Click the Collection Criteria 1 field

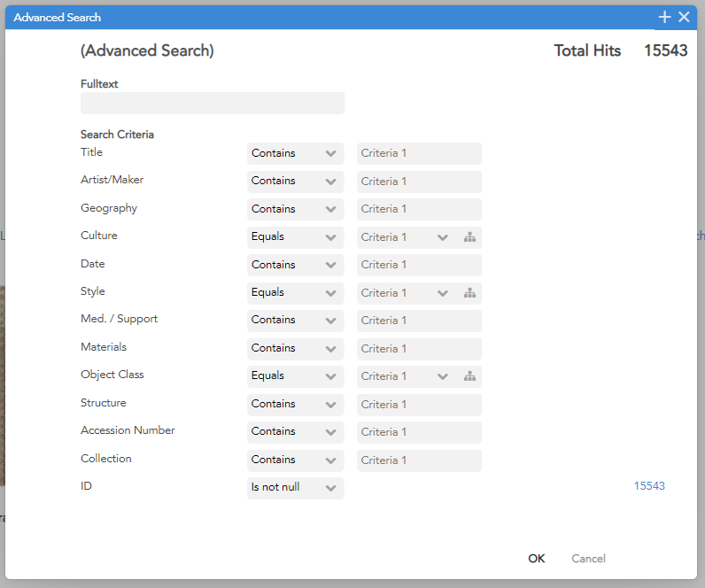pos(419,460)
